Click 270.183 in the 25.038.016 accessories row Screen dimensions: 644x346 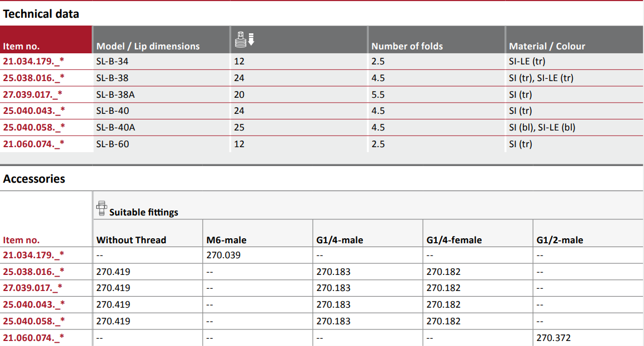(333, 272)
